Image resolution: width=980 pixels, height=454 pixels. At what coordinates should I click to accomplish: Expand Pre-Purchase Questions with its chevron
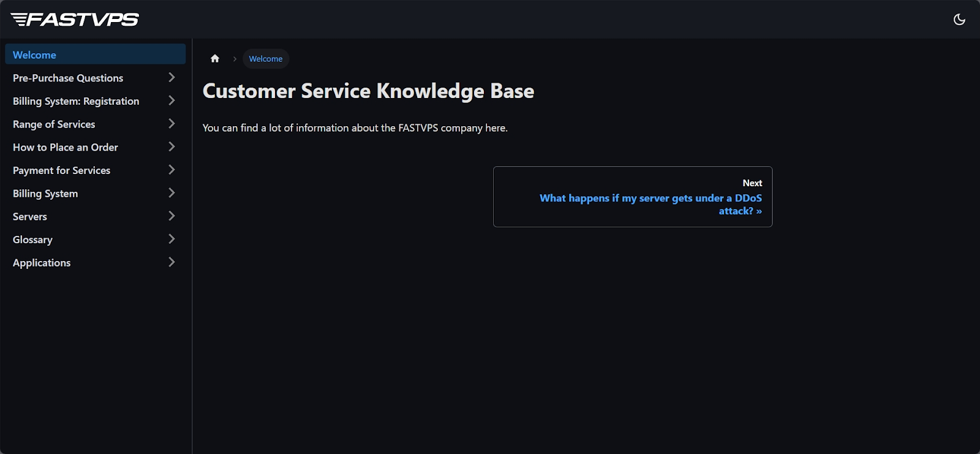171,77
